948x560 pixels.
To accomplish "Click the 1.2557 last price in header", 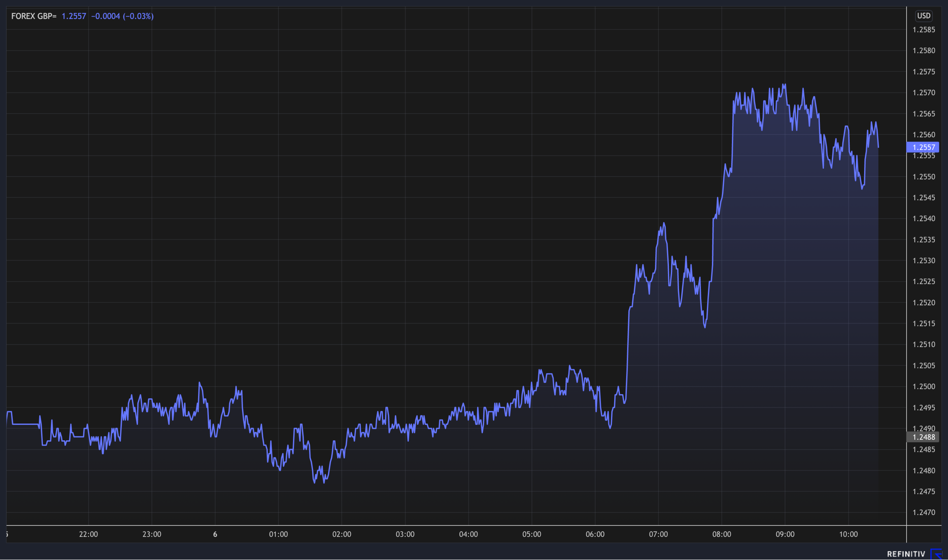I will tap(74, 16).
